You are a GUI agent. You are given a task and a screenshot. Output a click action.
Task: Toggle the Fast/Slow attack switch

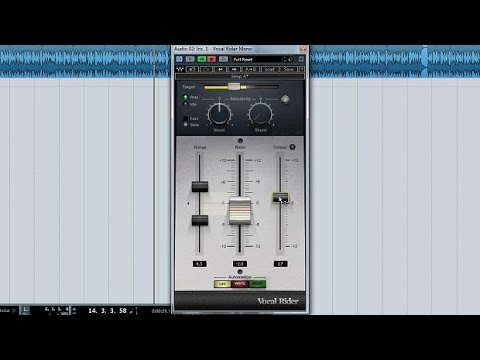(x=186, y=121)
